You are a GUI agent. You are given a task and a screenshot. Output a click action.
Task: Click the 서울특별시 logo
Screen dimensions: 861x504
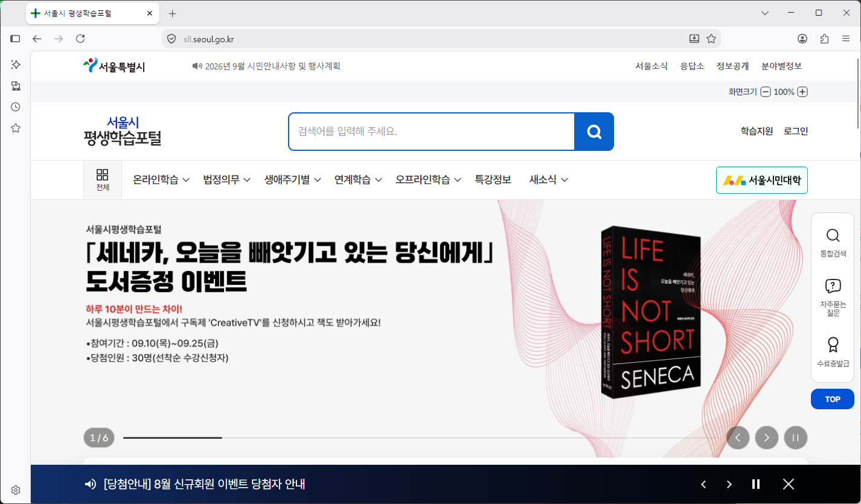click(x=114, y=66)
